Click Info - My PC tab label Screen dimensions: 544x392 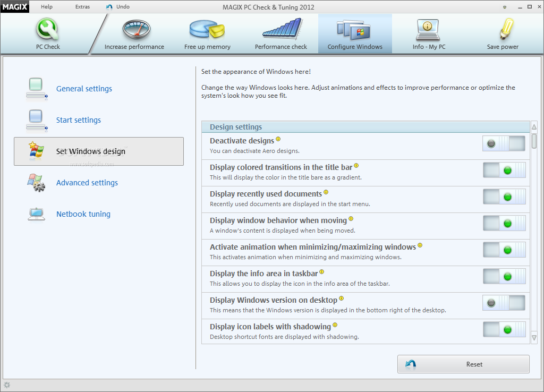(429, 47)
